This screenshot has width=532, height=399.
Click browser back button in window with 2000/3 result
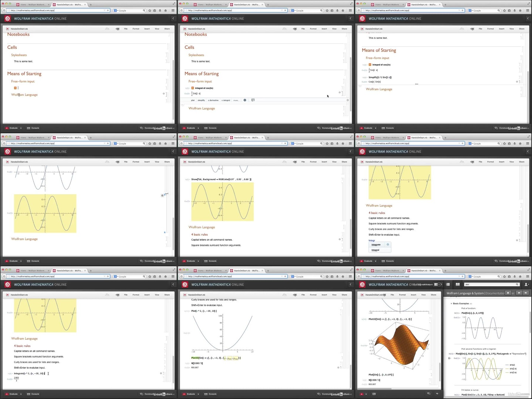4,276
